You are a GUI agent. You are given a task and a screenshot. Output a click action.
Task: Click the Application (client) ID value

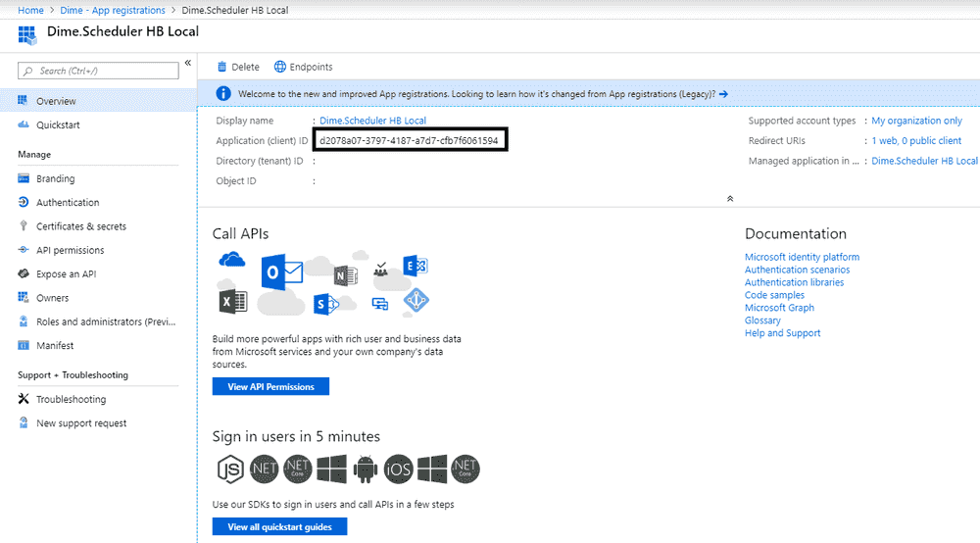pos(409,140)
